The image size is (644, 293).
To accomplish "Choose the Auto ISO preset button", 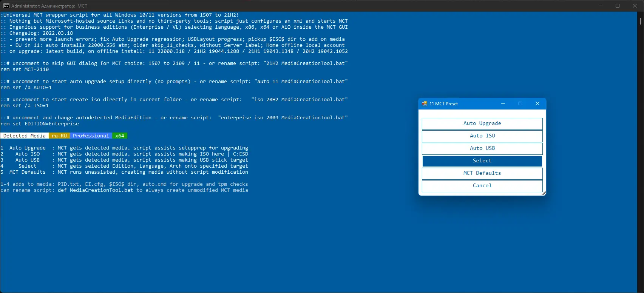I will coord(482,136).
